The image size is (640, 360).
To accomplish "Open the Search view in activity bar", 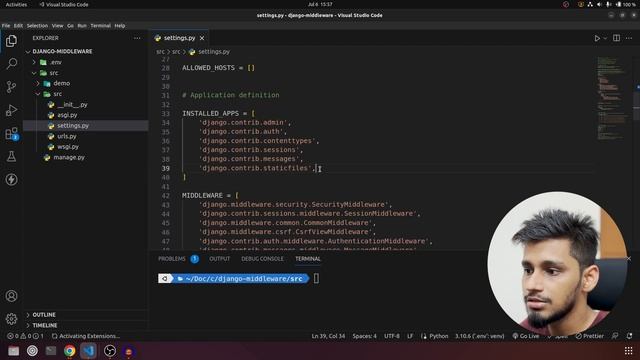I will tap(11, 64).
